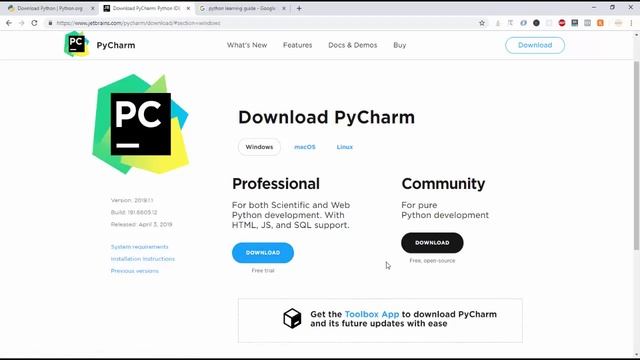The height and width of the screenshot is (360, 640).
Task: Close the Download PyCharm tab
Action: coord(188,8)
